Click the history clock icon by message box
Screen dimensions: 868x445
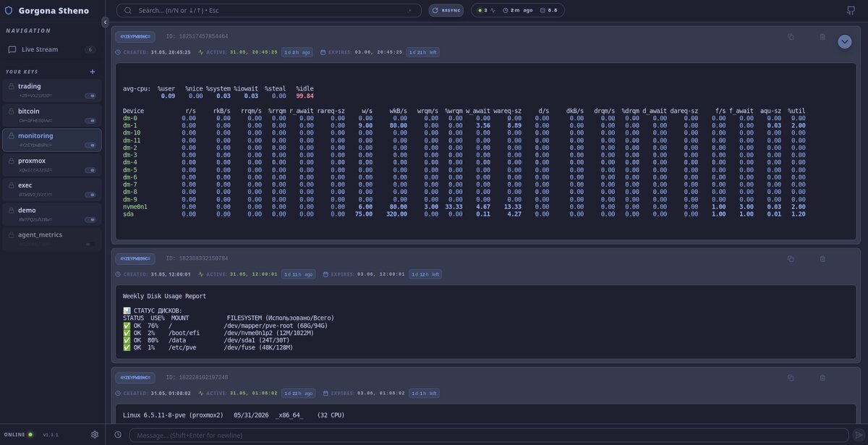pos(118,435)
